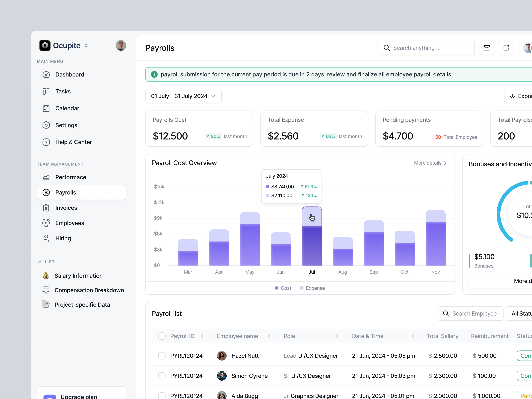Tick the checkbox for Hazel Nutt's payroll row
The height and width of the screenshot is (399, 532).
point(162,356)
